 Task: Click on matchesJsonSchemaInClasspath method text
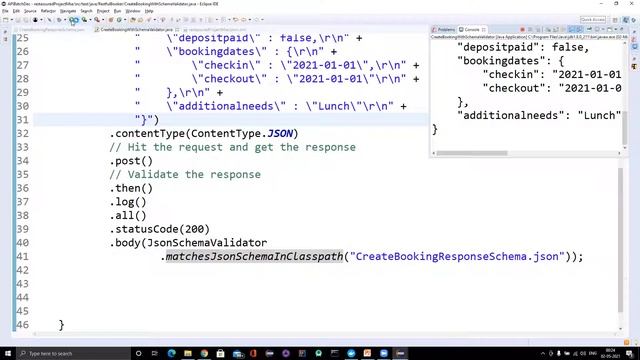(x=255, y=256)
